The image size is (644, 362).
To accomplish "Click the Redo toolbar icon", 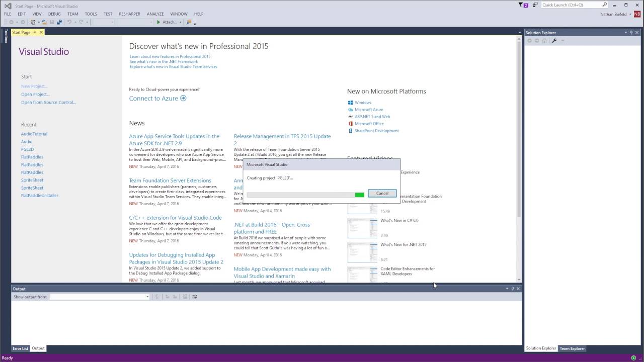I will 81,22.
